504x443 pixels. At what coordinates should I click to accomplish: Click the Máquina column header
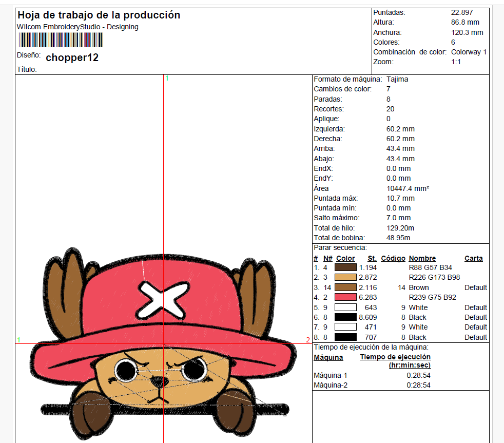[x=328, y=357]
